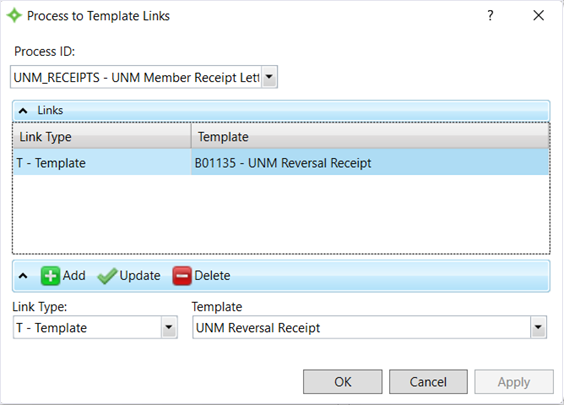Click the Links section header bar
This screenshot has height=405, width=564.
point(281,111)
